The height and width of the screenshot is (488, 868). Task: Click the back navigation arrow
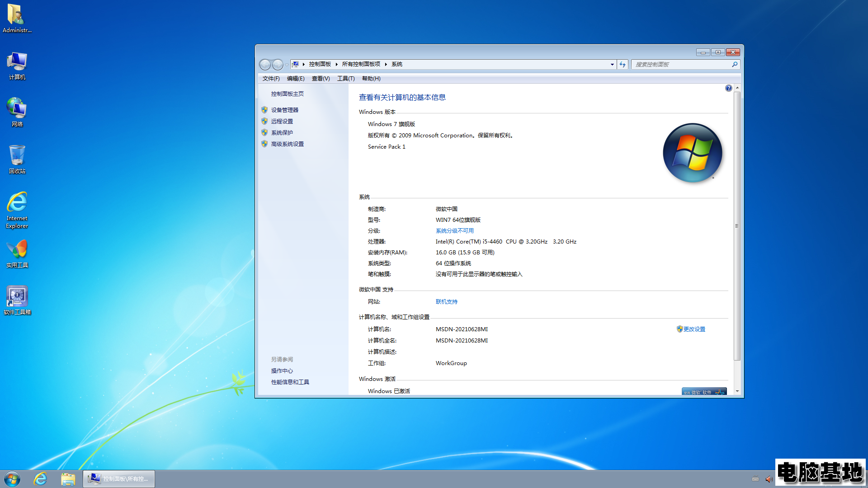(265, 65)
